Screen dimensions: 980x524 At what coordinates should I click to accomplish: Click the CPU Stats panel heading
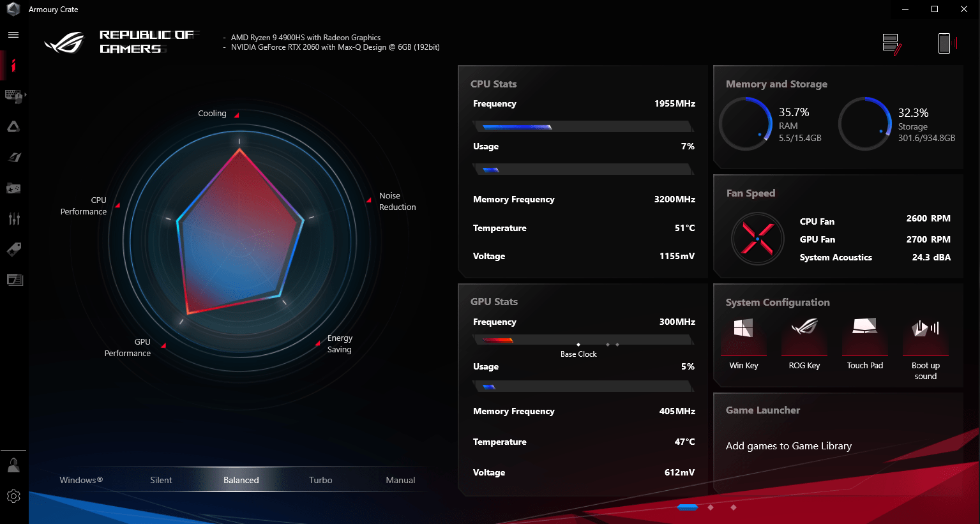(494, 84)
